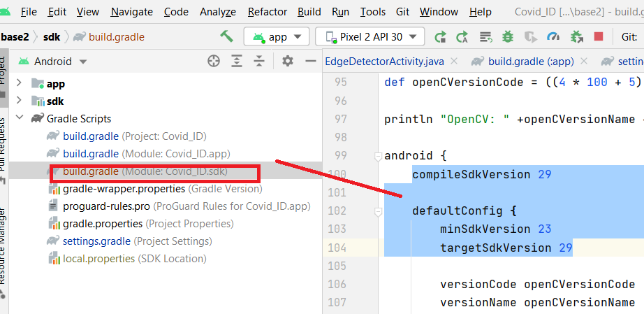Select settings.gradle in the project tree

tap(96, 241)
